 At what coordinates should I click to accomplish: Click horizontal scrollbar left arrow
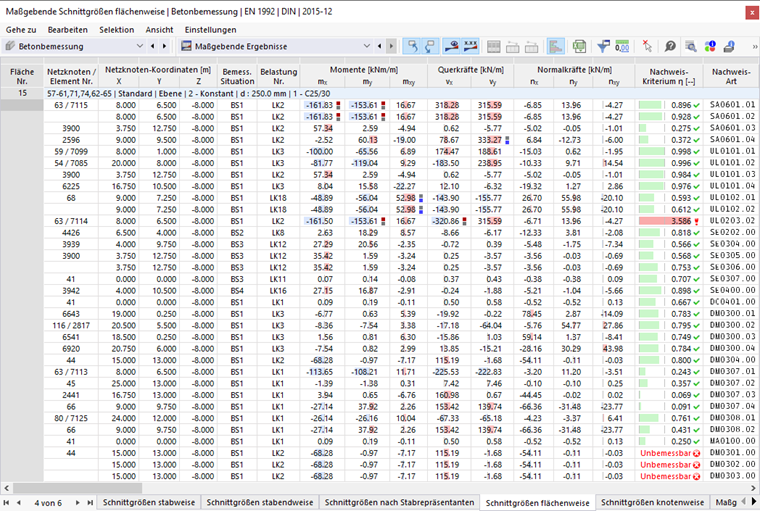[x=6, y=488]
